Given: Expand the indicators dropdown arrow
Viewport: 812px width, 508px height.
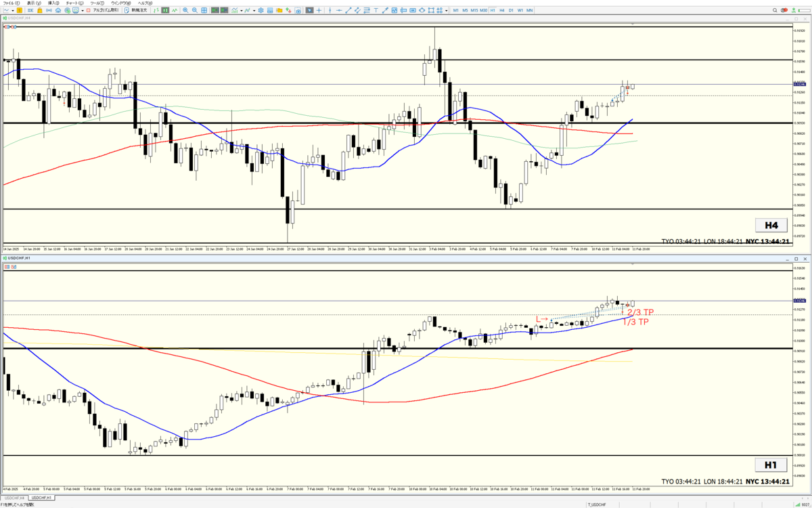Looking at the screenshot, I should coord(242,10).
